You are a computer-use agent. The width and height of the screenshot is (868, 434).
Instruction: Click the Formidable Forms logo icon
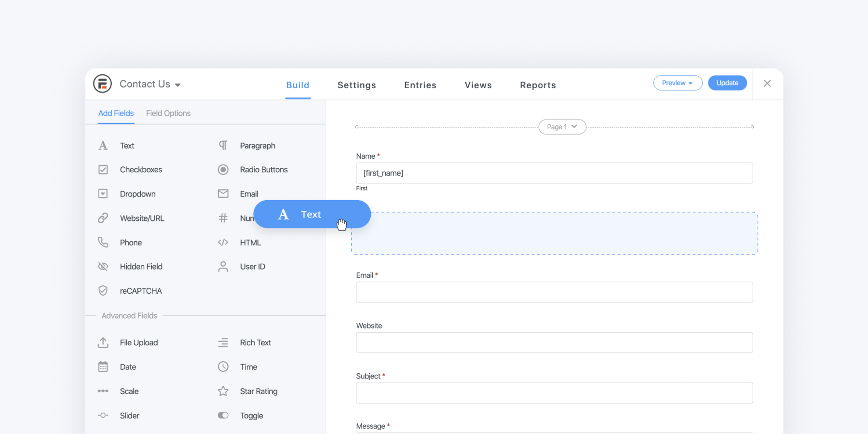102,84
